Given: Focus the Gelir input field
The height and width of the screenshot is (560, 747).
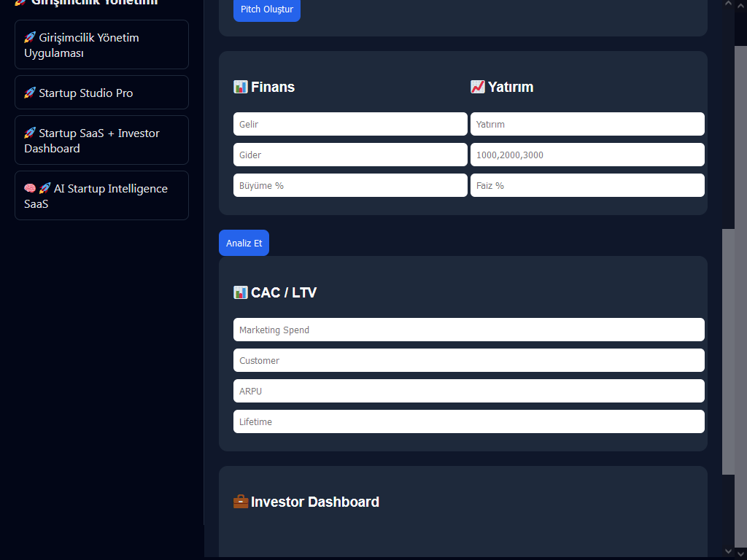Looking at the screenshot, I should coord(350,124).
